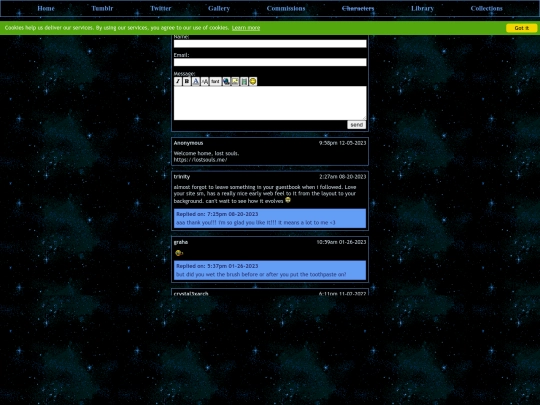Insert a web link using the globe icon
540x405 pixels.
(226, 81)
